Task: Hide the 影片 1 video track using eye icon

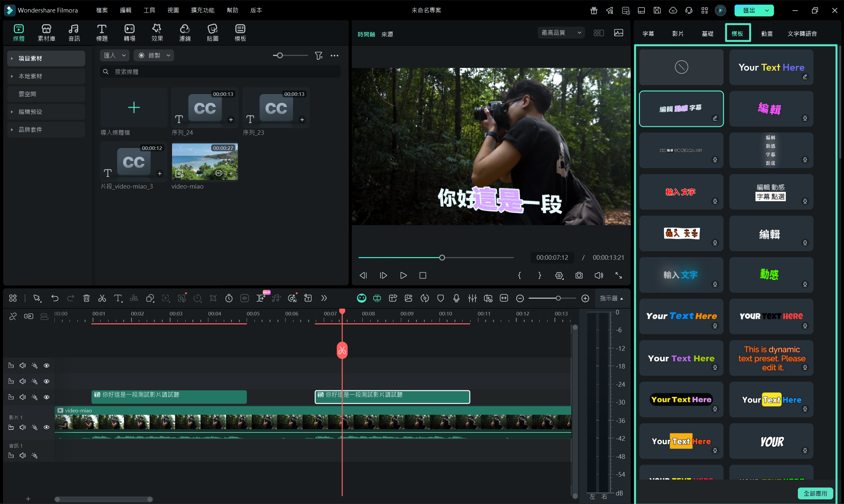Action: click(x=46, y=427)
